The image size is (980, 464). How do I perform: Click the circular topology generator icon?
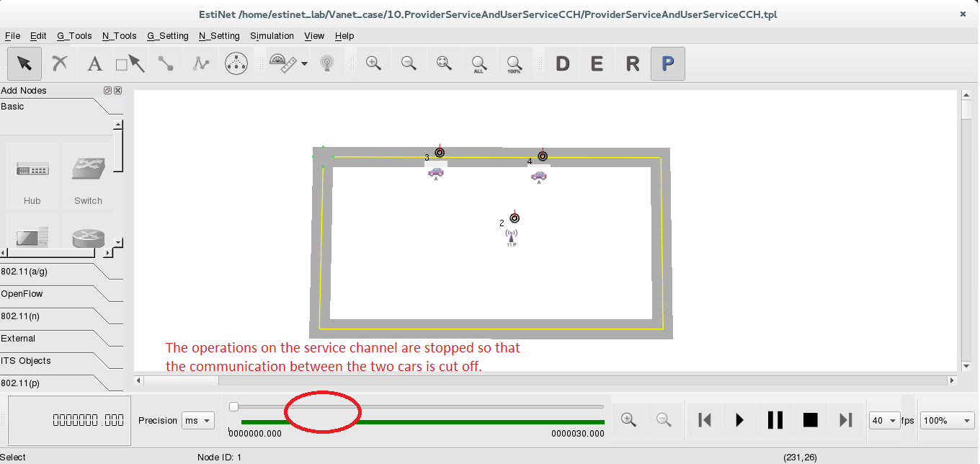pos(236,63)
